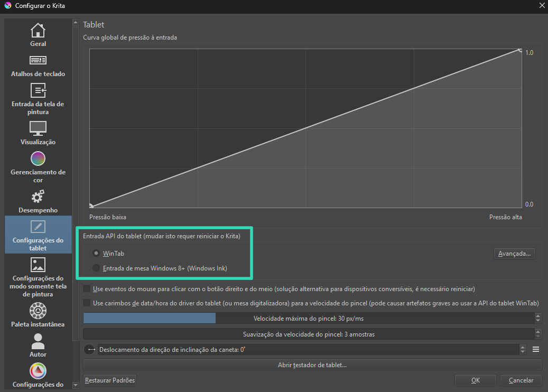Click the Cancelar button
548x392 pixels.
click(521, 380)
